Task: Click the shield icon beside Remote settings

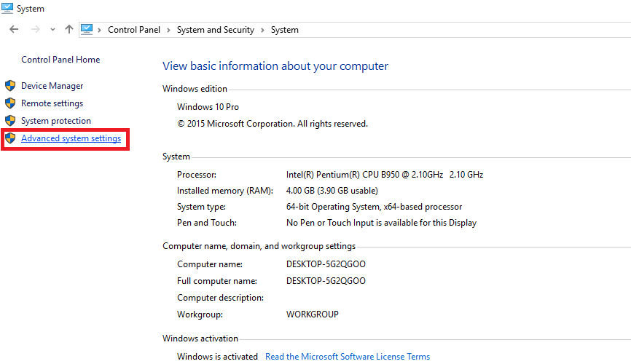Action: point(10,103)
